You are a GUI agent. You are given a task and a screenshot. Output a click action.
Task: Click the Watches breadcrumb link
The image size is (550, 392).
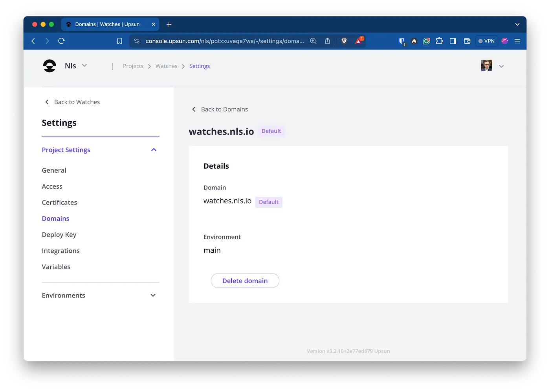[167, 66]
